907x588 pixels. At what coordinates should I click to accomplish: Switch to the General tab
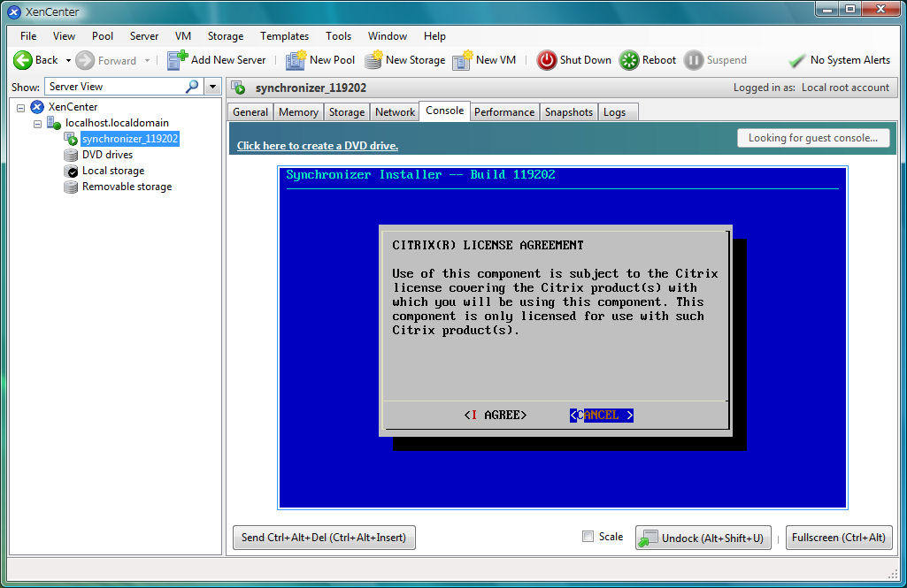pos(250,112)
